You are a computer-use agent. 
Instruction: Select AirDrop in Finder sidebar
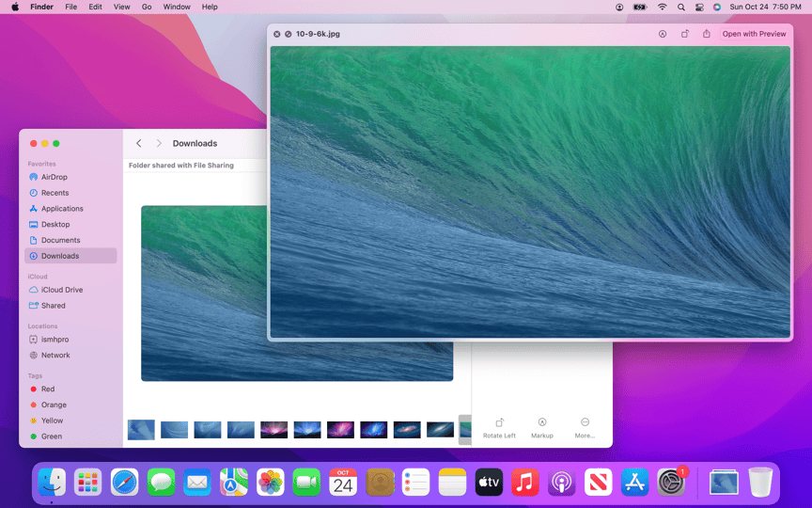point(70,177)
